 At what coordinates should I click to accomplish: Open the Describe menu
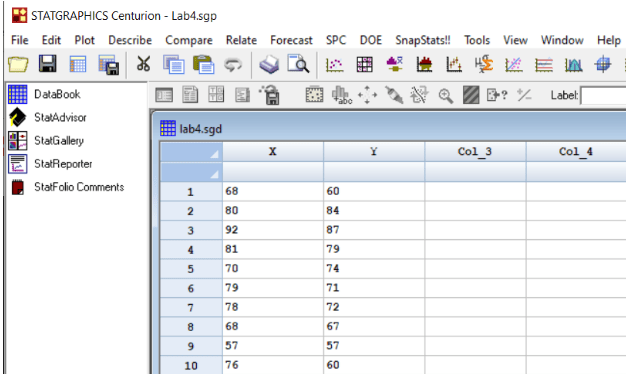click(x=130, y=40)
